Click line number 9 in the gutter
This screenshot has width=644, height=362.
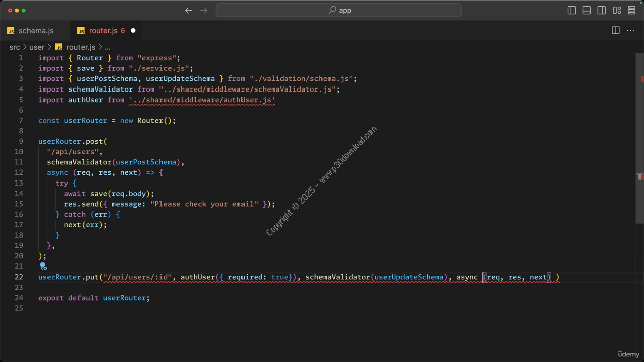21,141
